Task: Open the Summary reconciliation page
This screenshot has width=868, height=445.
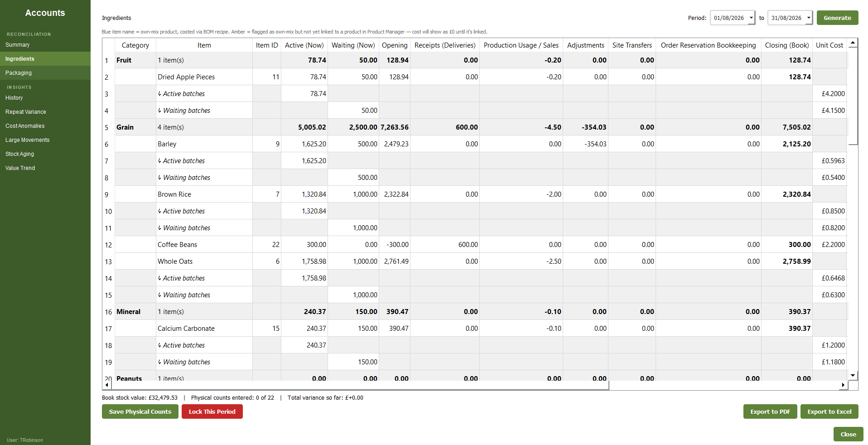Action: coord(45,45)
